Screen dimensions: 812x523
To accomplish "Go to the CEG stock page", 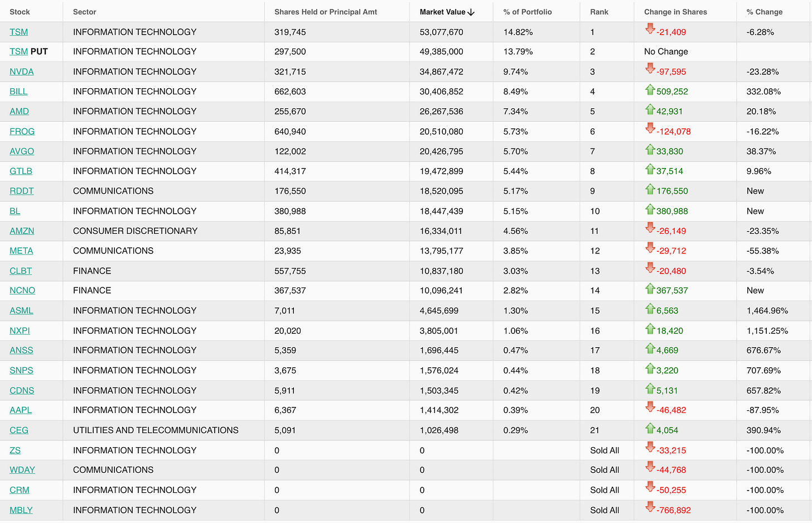I will 19,430.
